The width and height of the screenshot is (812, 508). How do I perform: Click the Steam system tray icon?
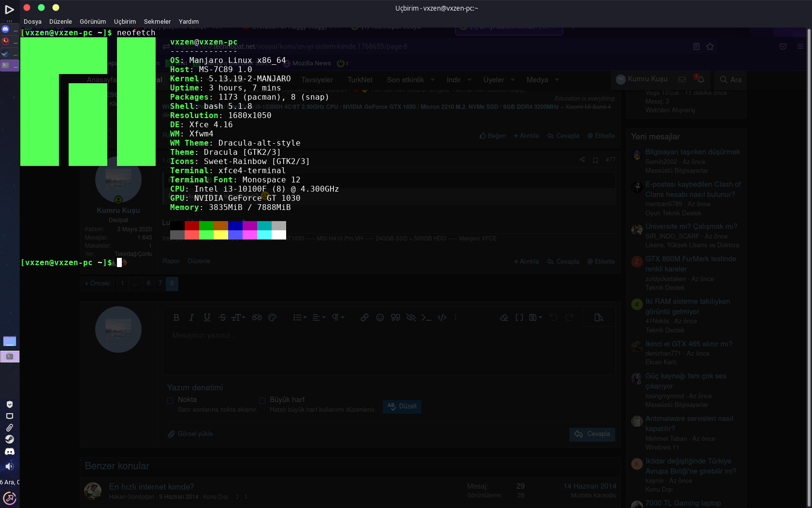pos(9,439)
